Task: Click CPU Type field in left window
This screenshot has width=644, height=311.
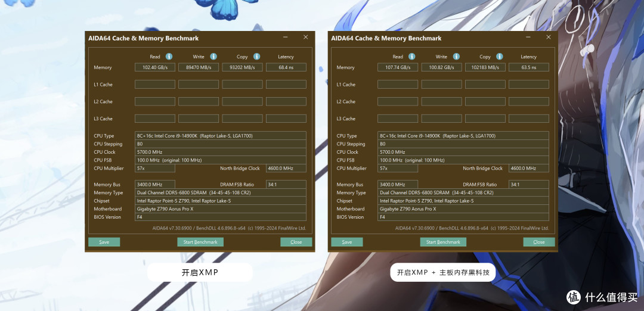Action: click(x=221, y=136)
